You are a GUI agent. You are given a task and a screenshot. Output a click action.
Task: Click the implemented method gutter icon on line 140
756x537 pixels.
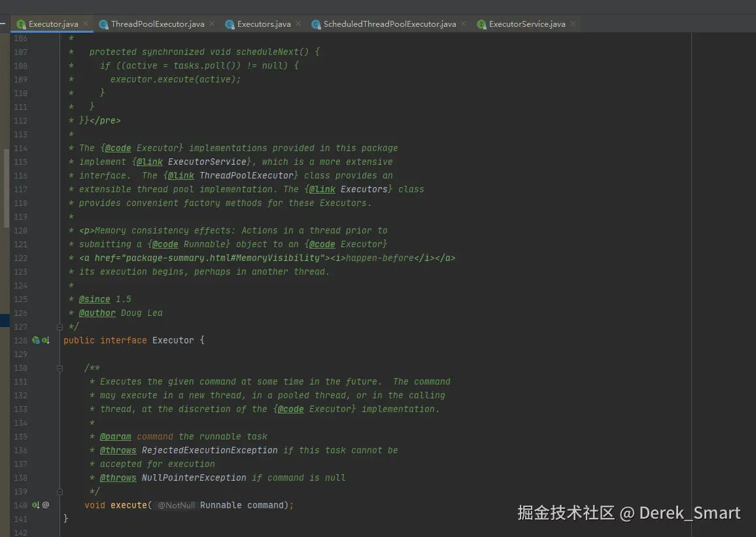click(36, 505)
